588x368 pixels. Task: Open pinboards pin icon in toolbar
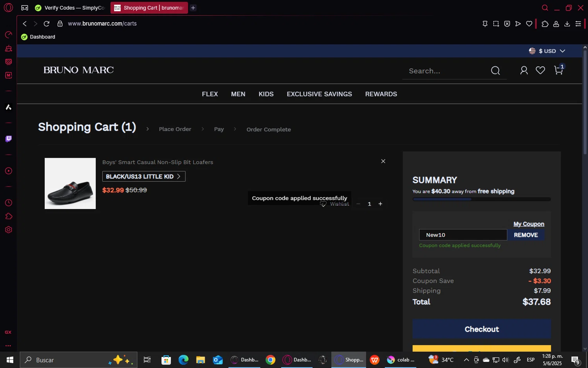pyautogui.click(x=485, y=24)
